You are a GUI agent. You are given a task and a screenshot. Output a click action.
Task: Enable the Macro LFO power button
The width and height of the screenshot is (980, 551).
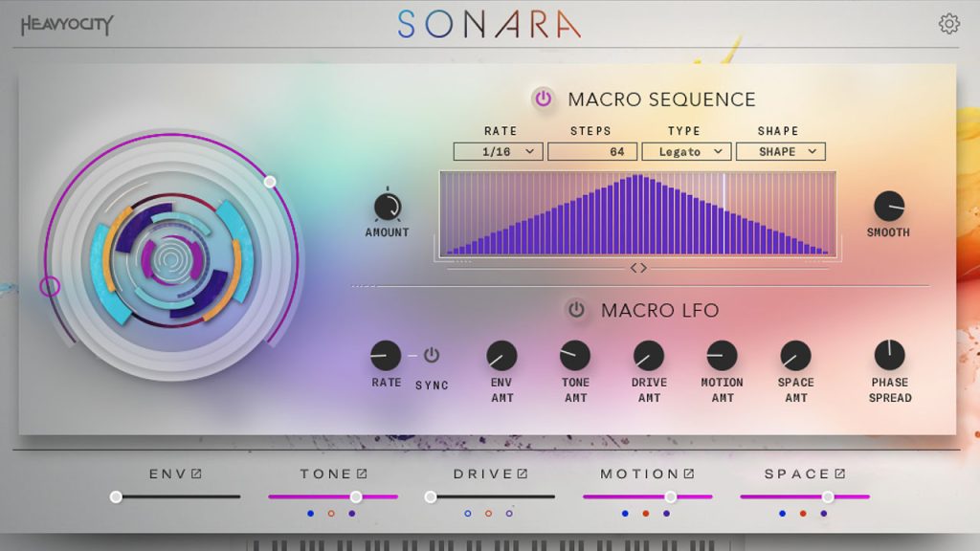point(576,310)
